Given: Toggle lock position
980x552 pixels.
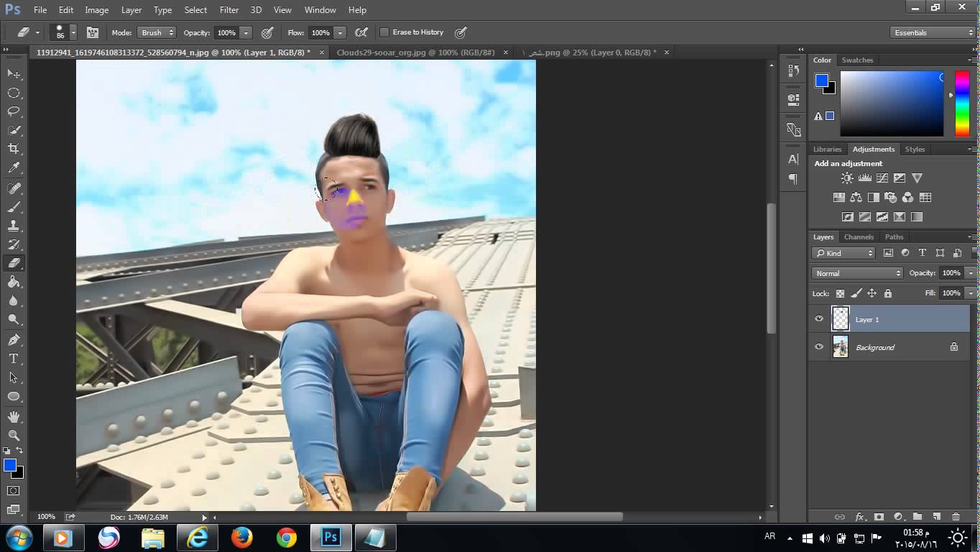Looking at the screenshot, I should pyautogui.click(x=872, y=293).
